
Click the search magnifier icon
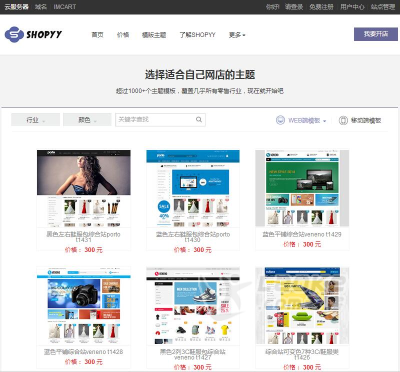199,120
